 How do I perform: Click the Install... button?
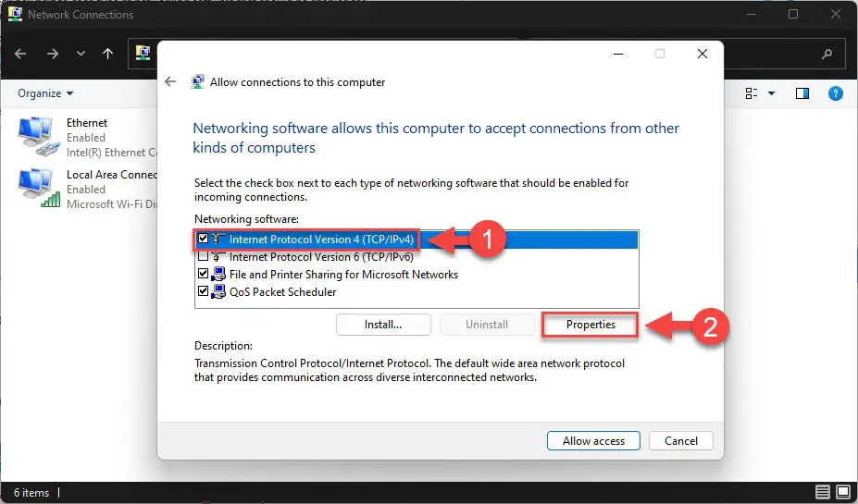383,325
